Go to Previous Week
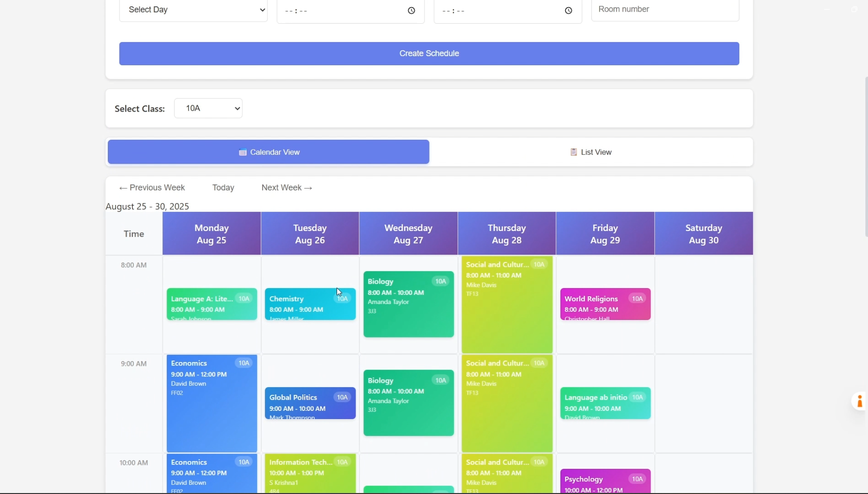Screen dimensions: 868x494 point(152,188)
